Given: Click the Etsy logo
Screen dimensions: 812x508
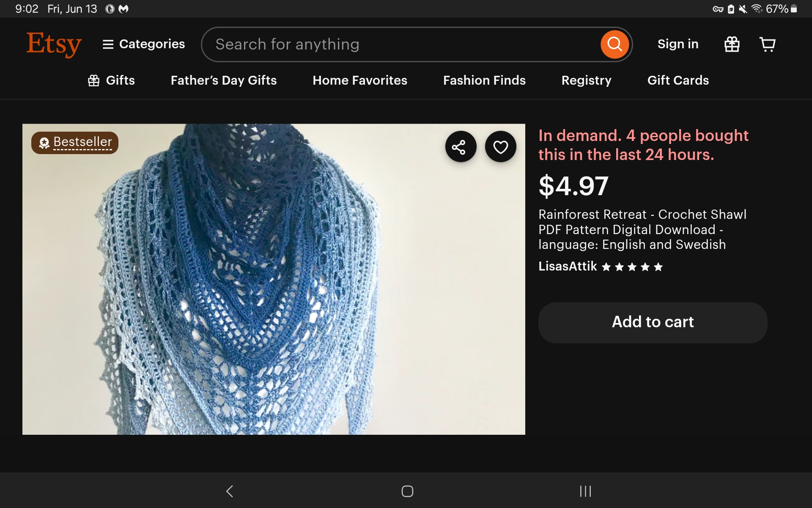Looking at the screenshot, I should (54, 44).
